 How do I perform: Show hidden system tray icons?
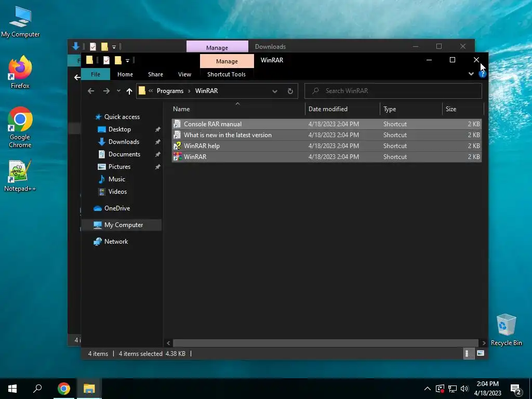[428, 389]
